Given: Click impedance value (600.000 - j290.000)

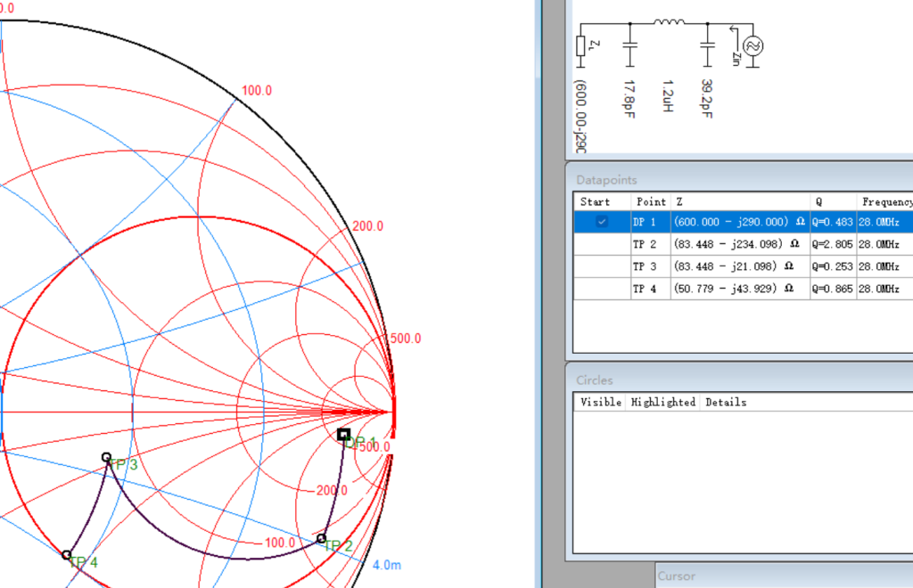Looking at the screenshot, I should (x=739, y=222).
